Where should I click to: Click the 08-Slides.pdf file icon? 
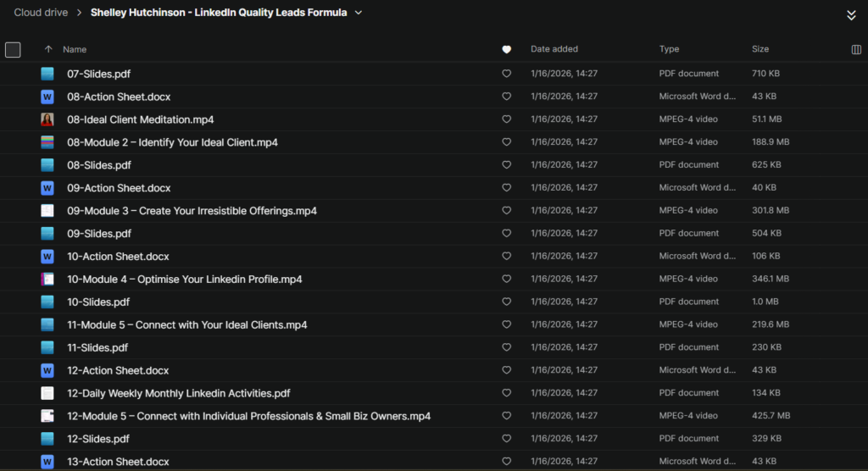tap(47, 165)
